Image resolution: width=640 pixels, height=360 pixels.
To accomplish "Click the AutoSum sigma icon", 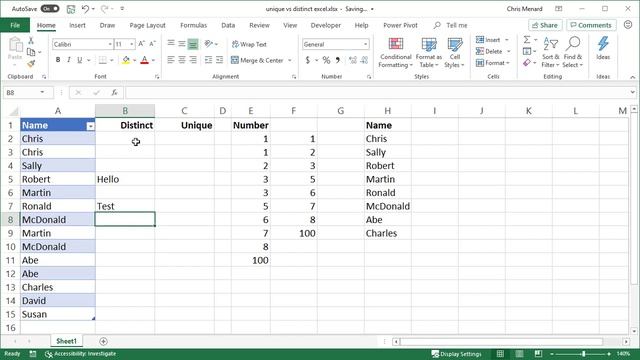I will [x=527, y=40].
